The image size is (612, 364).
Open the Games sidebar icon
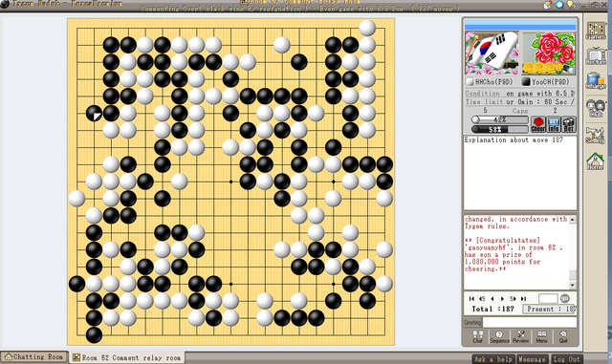[x=596, y=31]
